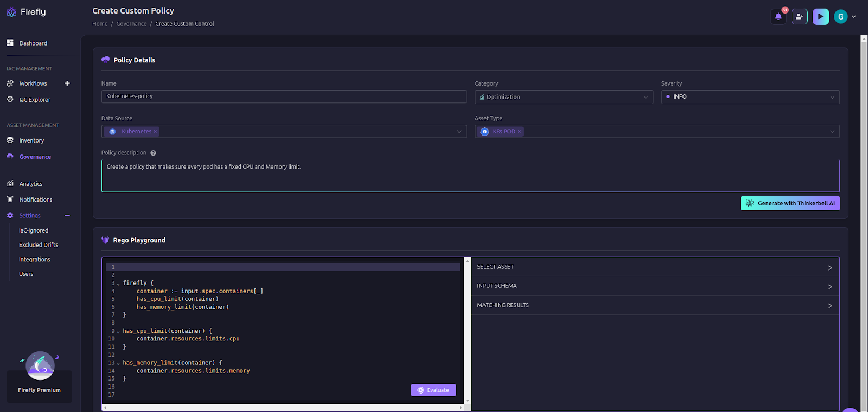Click the Firefly logo icon
The height and width of the screenshot is (412, 868).
(11, 12)
